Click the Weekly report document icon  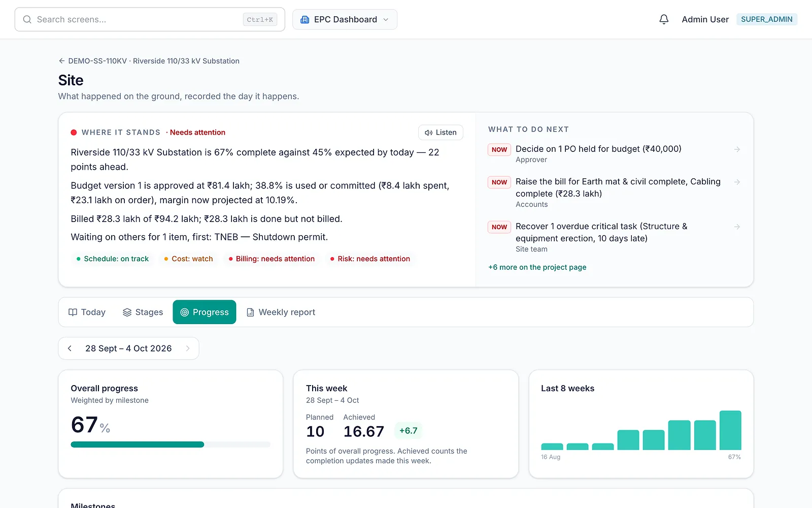coord(250,312)
